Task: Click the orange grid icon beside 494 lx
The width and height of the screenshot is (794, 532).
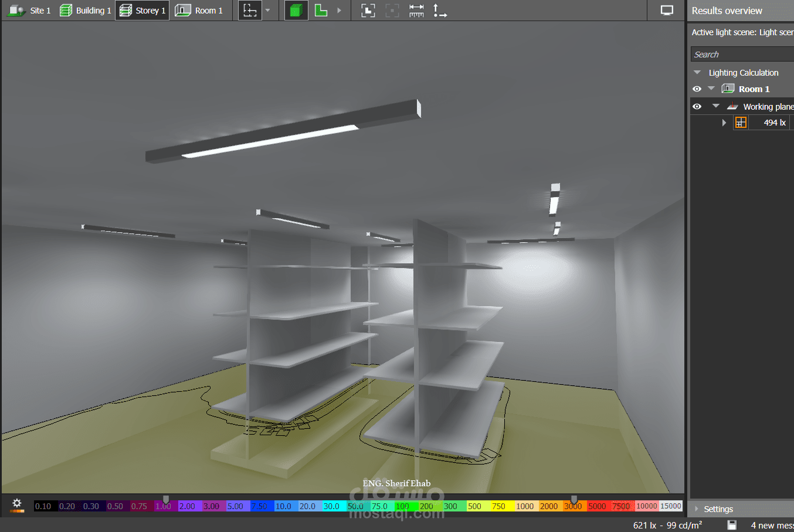Action: coord(741,123)
